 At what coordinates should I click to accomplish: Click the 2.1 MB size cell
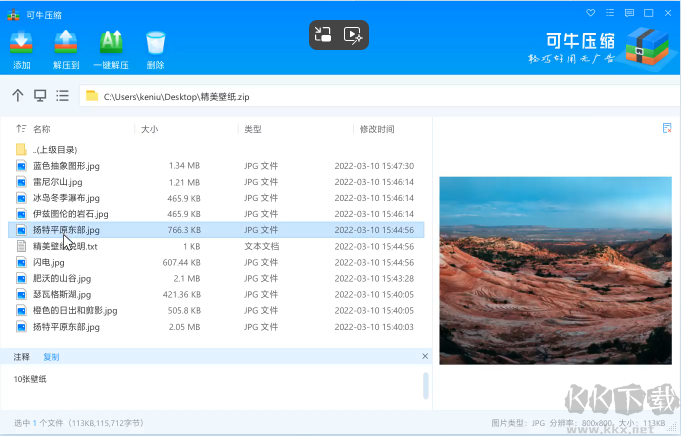[187, 278]
